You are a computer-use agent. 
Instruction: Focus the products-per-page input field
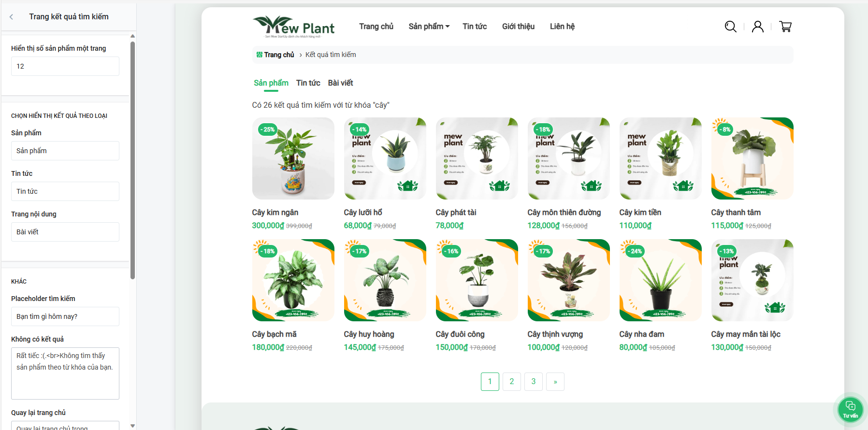pyautogui.click(x=65, y=66)
